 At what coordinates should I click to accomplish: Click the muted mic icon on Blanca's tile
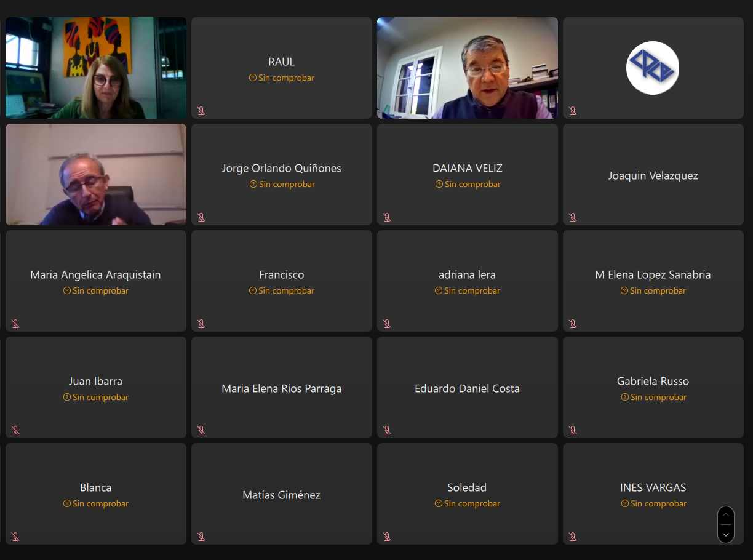tap(15, 537)
